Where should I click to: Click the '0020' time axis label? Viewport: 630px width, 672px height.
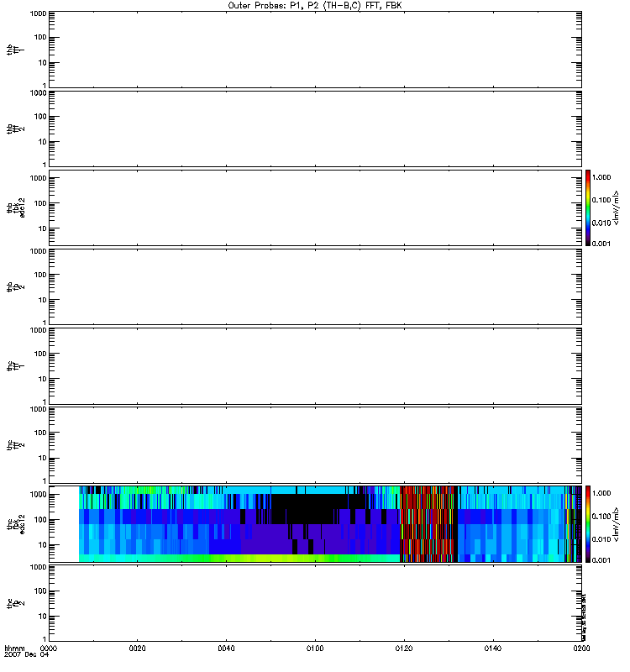(x=137, y=648)
